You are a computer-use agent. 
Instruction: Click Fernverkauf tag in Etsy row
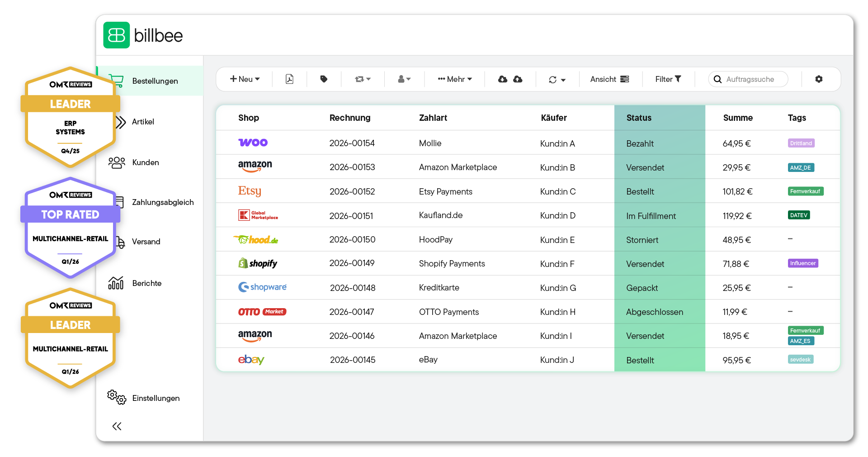805,191
